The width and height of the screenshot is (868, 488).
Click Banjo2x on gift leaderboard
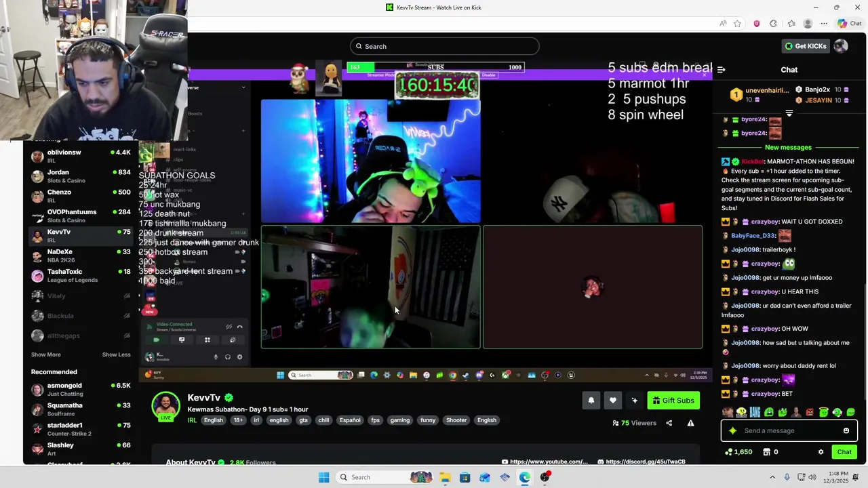[817, 89]
